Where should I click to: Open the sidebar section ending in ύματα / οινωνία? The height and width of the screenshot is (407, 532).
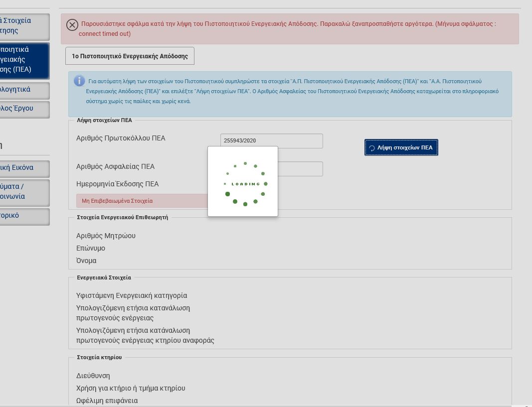click(25, 192)
